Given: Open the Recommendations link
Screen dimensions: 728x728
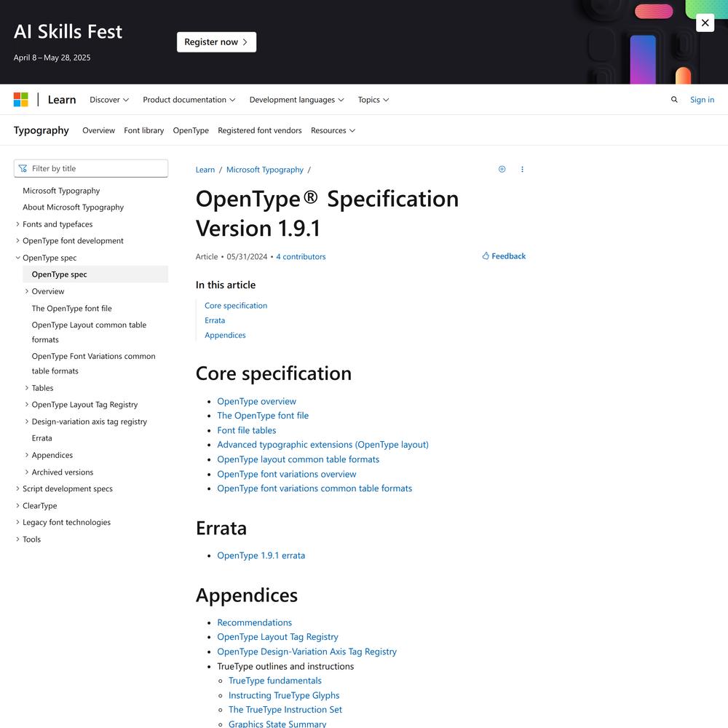Looking at the screenshot, I should pos(254,622).
